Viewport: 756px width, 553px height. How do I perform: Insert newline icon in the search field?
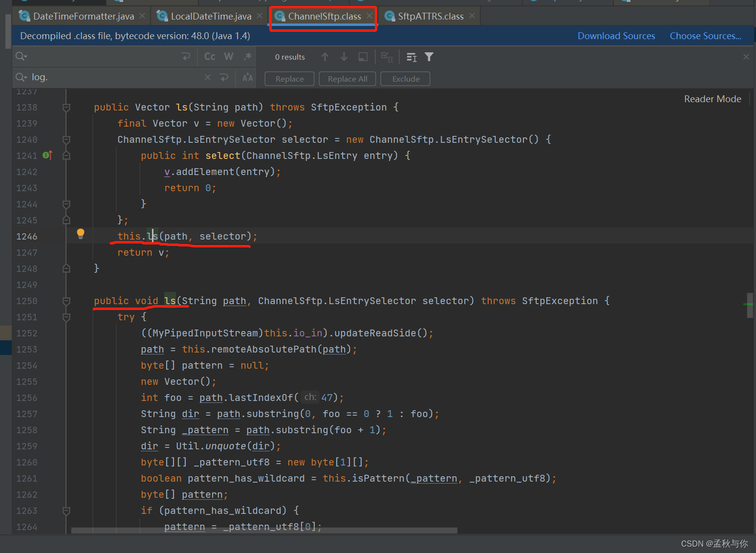pyautogui.click(x=186, y=56)
